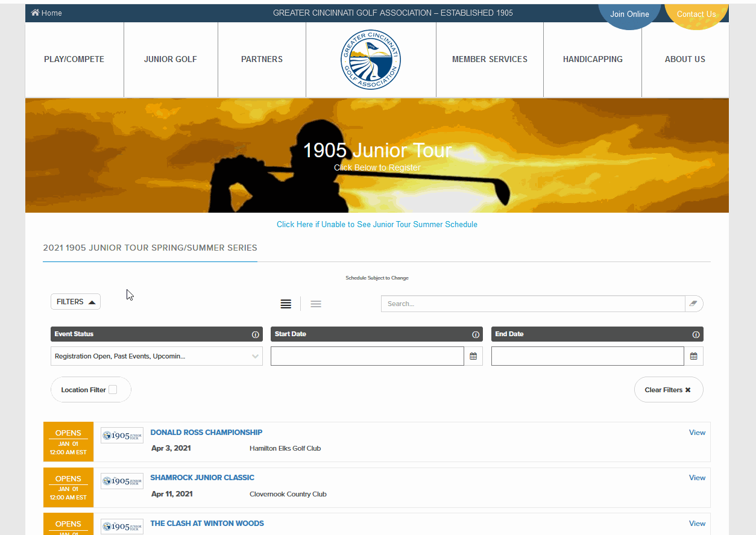This screenshot has width=756, height=535.
Task: Click the Apr 3, 2021 date
Action: click(171, 448)
